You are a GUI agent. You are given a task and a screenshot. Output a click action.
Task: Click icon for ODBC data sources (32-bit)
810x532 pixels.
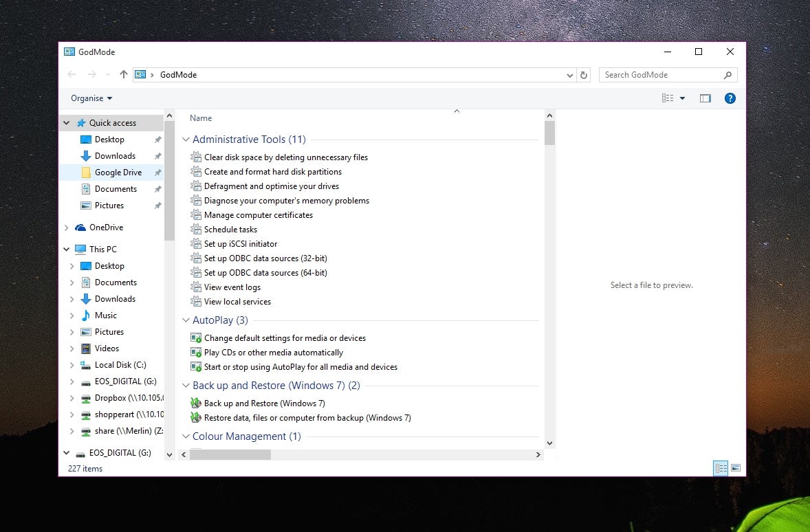click(x=196, y=258)
